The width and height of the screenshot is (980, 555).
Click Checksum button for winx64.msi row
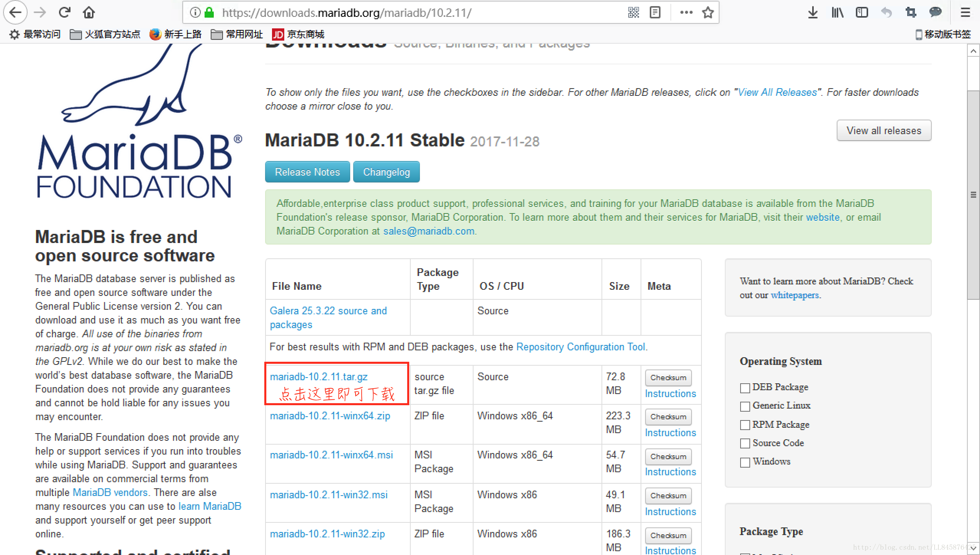tap(668, 456)
